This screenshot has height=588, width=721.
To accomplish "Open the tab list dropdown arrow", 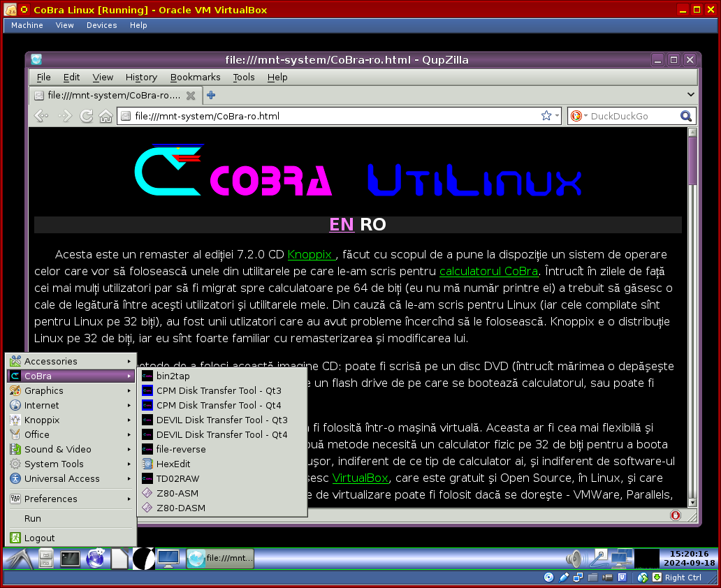I will click(x=691, y=95).
